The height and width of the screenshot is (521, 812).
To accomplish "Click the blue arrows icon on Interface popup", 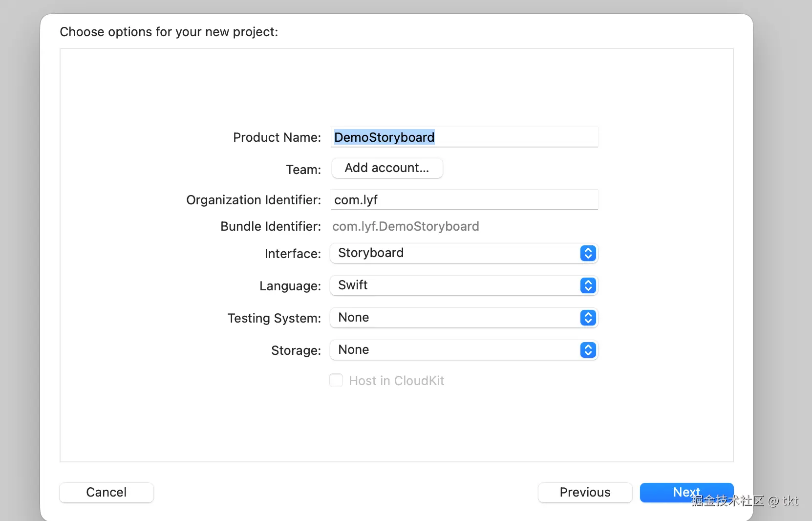I will click(x=588, y=253).
